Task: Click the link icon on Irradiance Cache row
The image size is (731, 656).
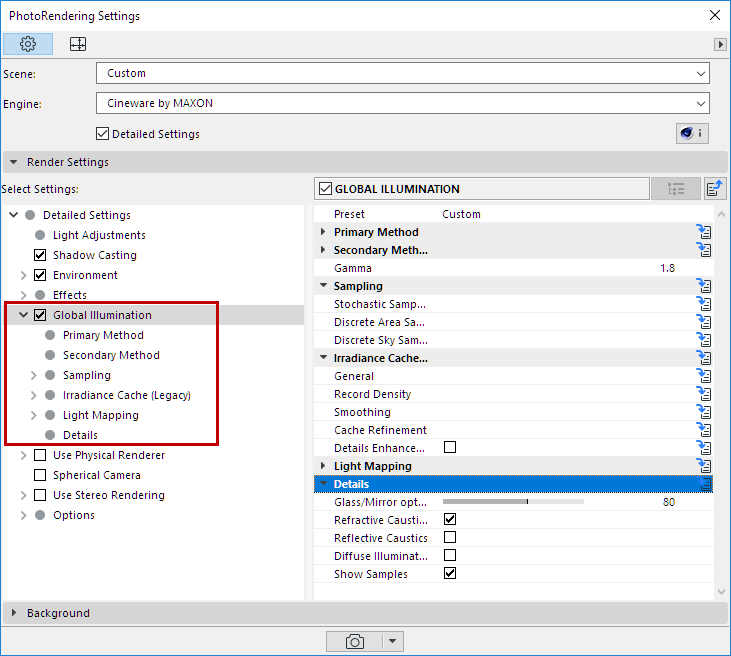Action: (x=704, y=358)
